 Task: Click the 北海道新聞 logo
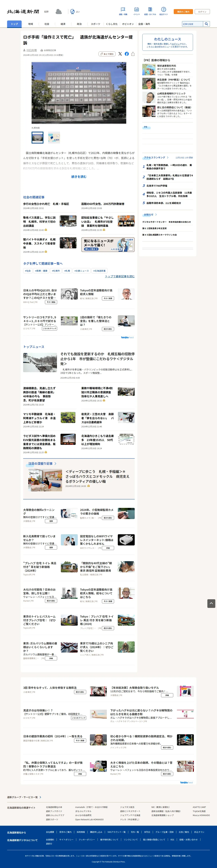(23, 12)
